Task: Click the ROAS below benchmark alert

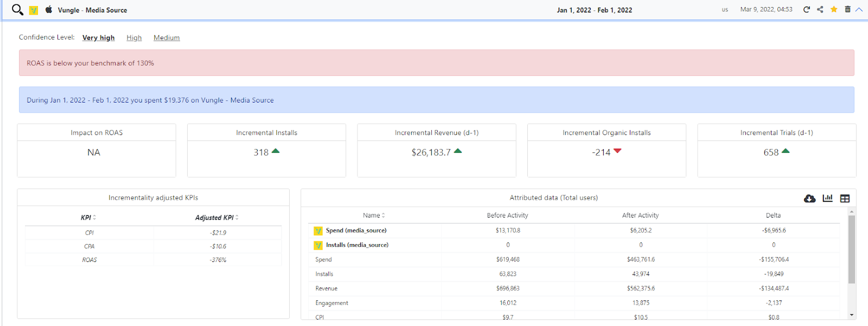Action: (437, 63)
